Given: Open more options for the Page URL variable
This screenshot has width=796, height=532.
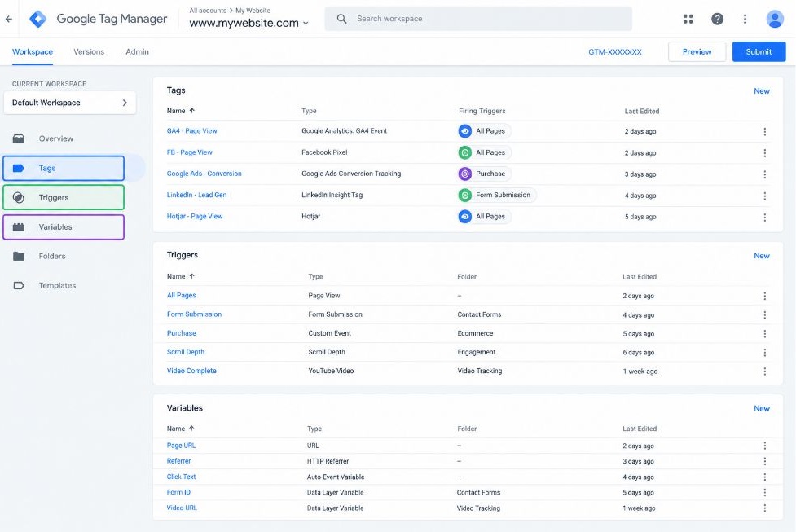Looking at the screenshot, I should 764,446.
